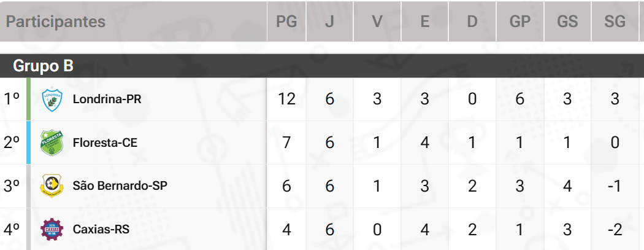Click the J games column header
Screen dimensions: 644x250
[329, 21]
